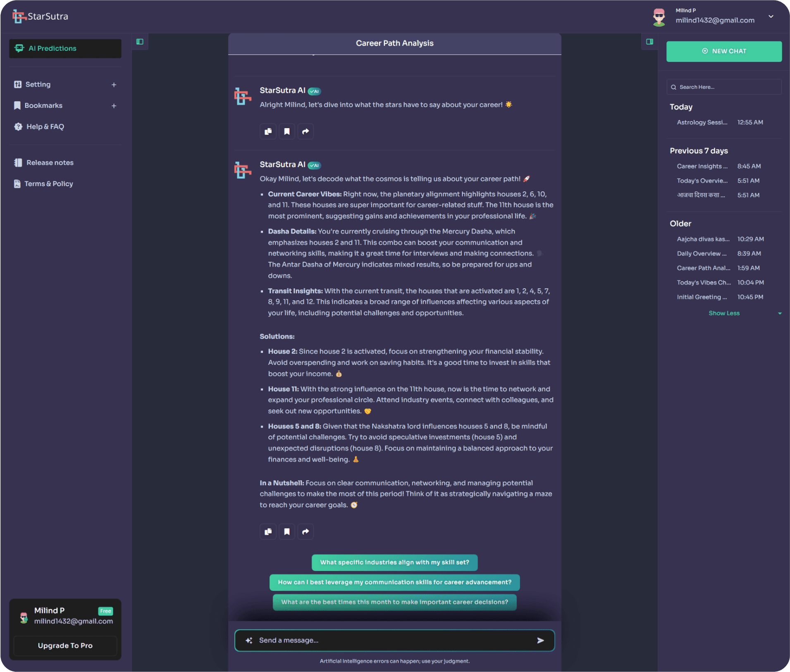Open the account dropdown next to milind1432@gmail.com
This screenshot has height=672, width=790.
771,17
